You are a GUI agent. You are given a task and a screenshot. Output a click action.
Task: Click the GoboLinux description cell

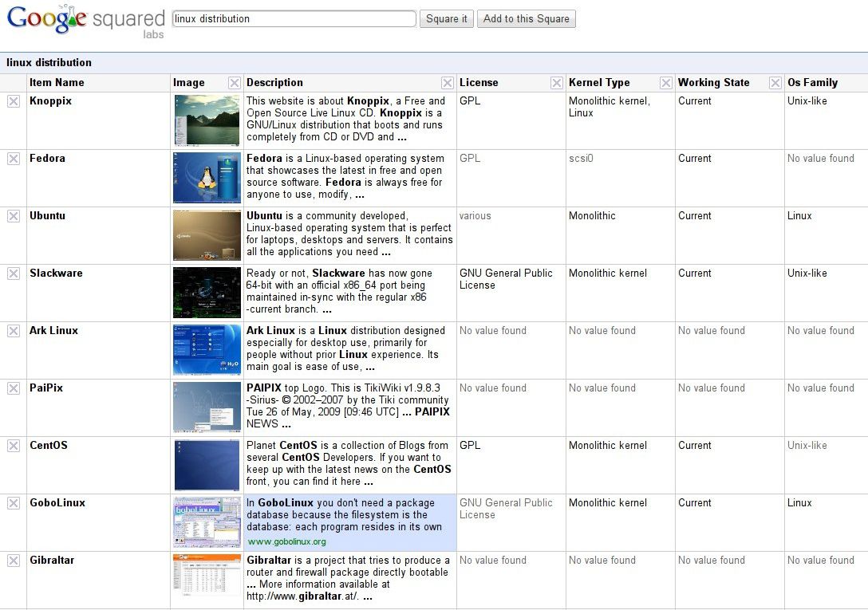350,522
